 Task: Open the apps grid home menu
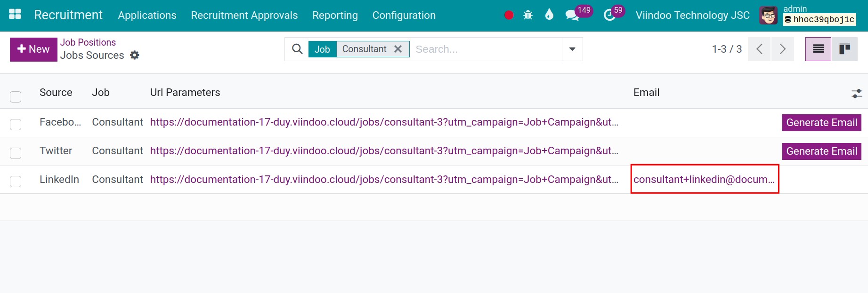tap(15, 15)
